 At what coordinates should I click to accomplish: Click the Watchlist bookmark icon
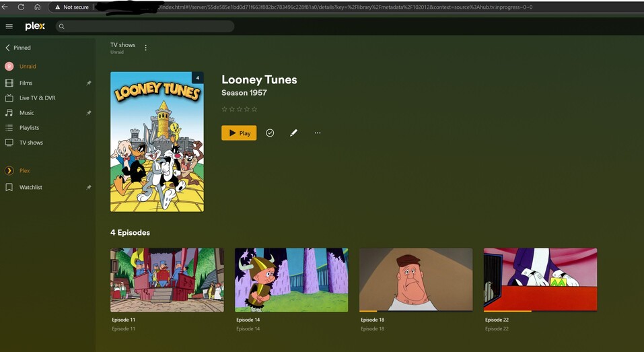coord(9,187)
